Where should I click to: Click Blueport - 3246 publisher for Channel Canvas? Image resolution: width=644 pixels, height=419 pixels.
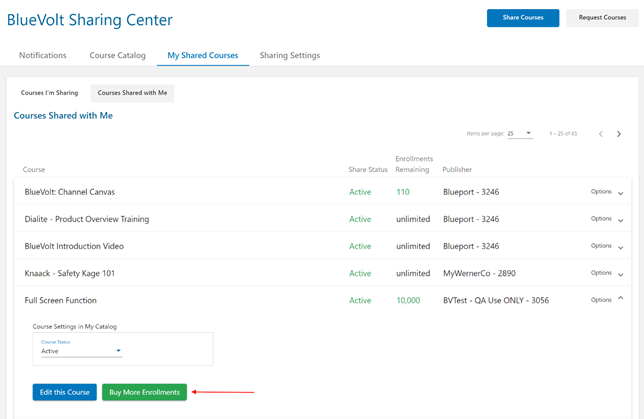point(471,192)
